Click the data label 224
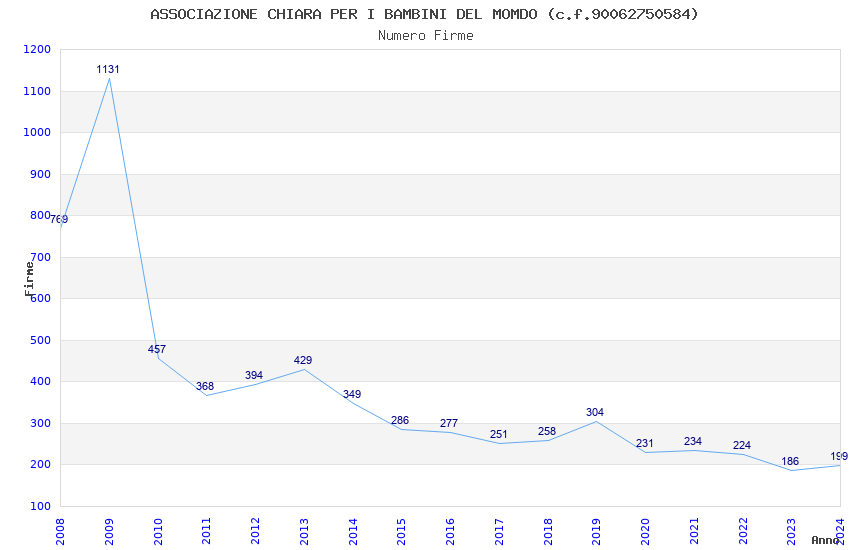 click(x=742, y=445)
